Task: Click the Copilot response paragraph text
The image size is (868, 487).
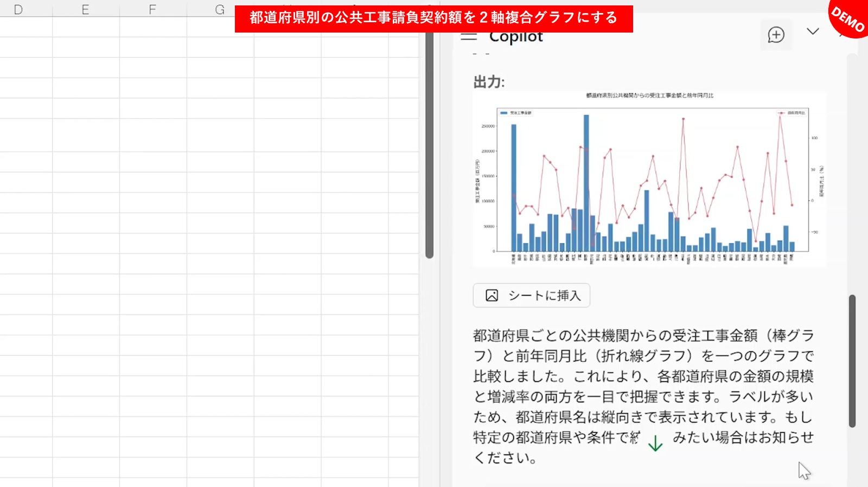Action: pyautogui.click(x=643, y=396)
